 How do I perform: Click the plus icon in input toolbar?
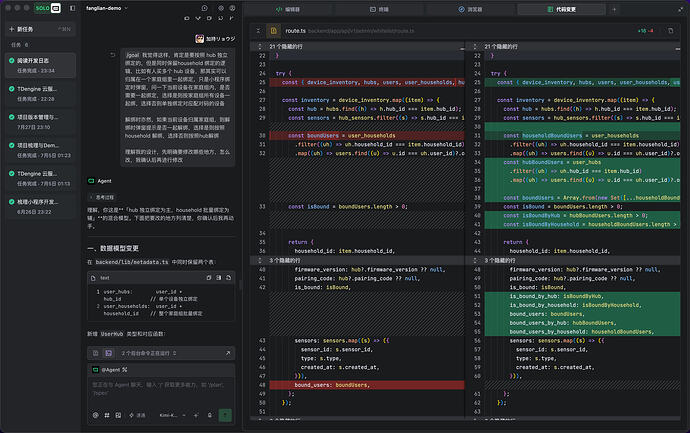[x=196, y=415]
